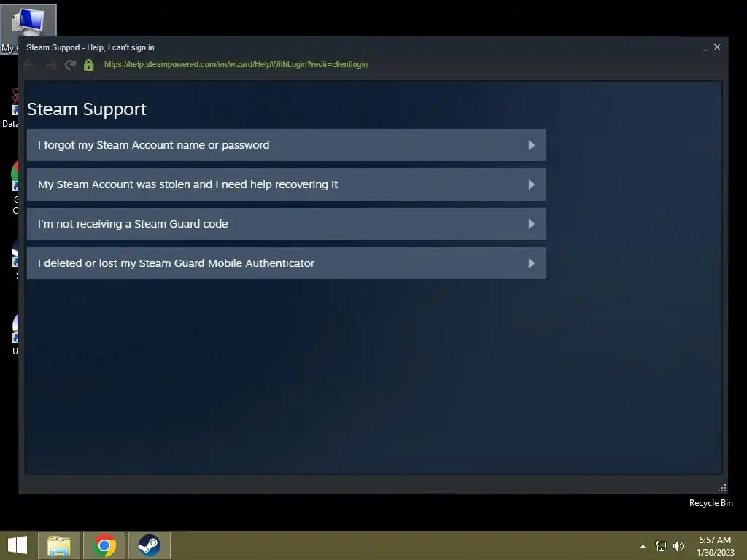Choose 'I'm not receiving a Steam Guard code'
The image size is (747, 560).
286,224
